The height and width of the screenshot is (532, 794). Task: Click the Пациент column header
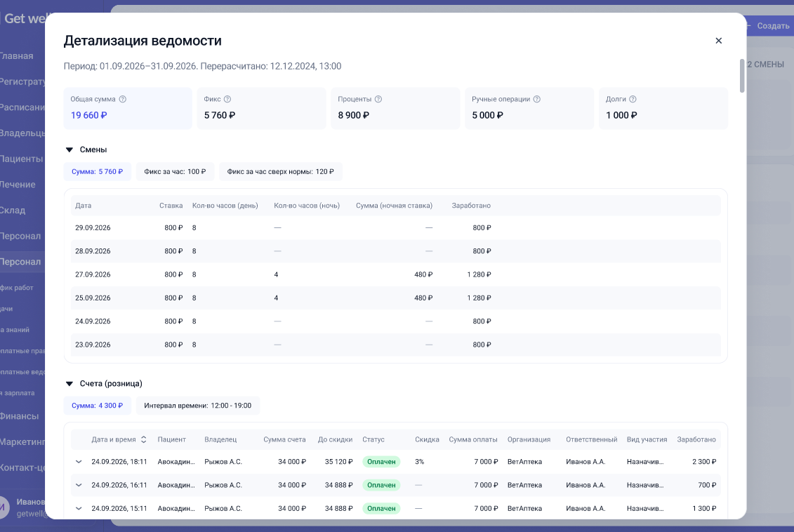[172, 439]
